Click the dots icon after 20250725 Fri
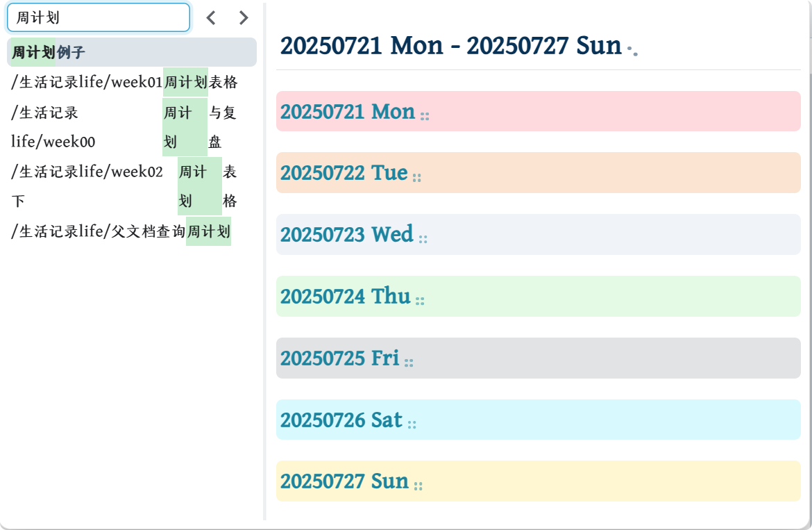Screen dimensions: 812x530 tap(409, 363)
